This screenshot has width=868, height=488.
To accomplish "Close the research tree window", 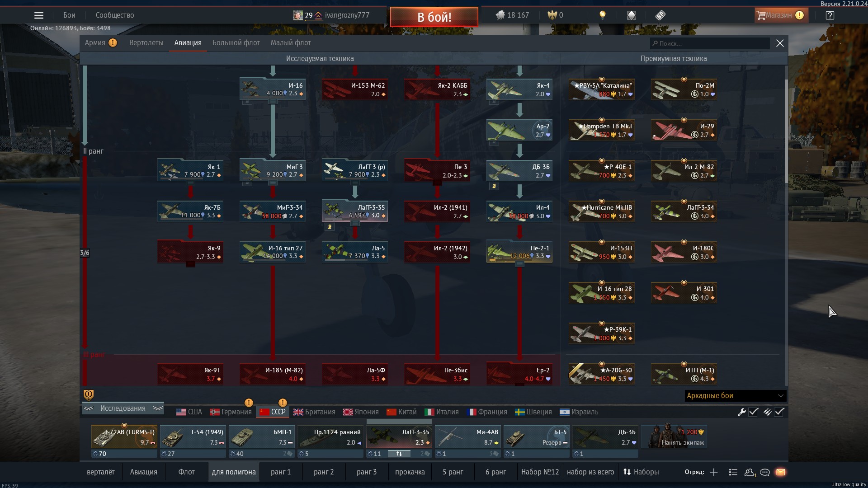I will (780, 43).
